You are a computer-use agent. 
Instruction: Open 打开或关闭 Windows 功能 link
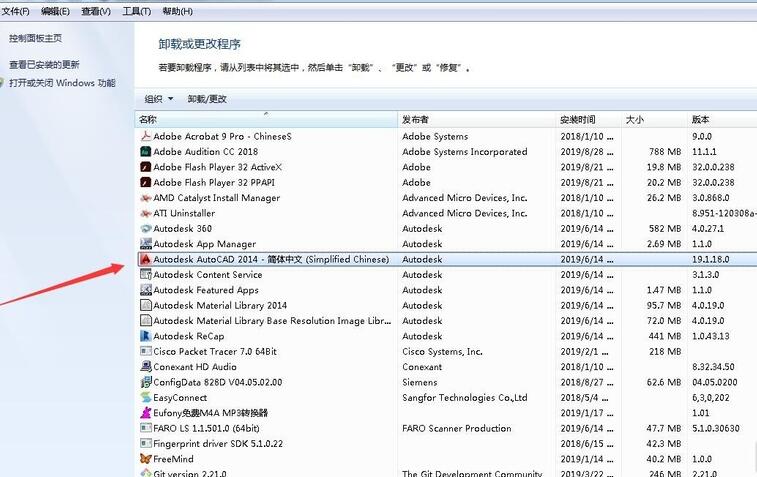pos(62,83)
